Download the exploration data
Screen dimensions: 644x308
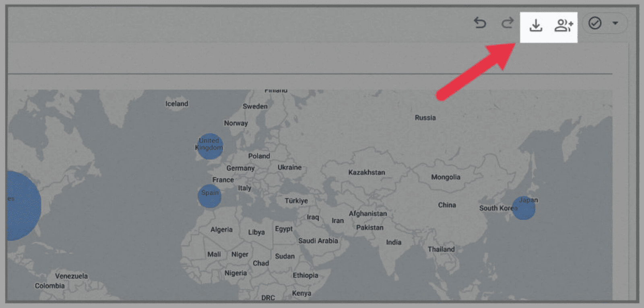click(x=536, y=25)
